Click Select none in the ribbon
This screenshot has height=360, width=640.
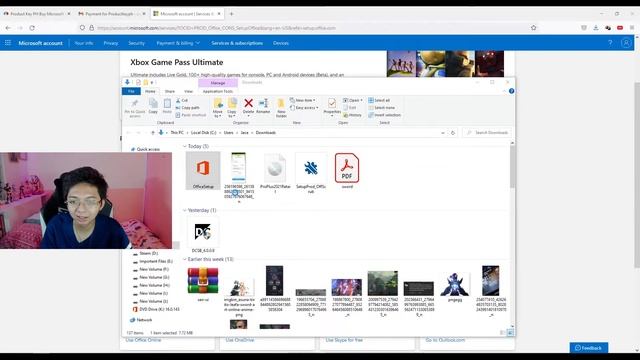click(x=382, y=108)
